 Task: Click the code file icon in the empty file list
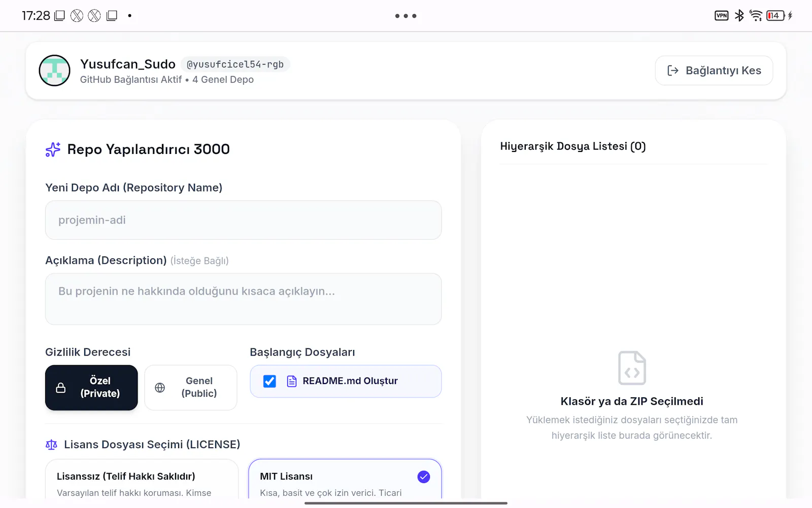pos(632,368)
